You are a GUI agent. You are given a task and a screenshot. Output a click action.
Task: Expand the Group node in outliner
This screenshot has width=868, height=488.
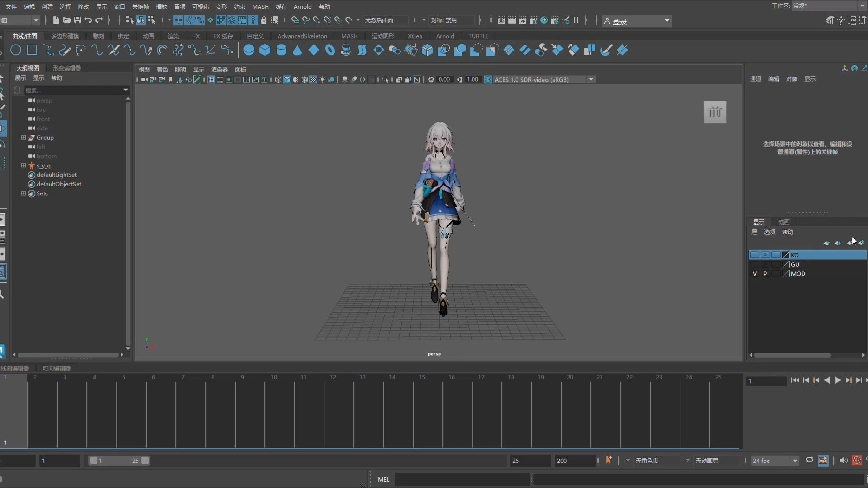pos(23,138)
